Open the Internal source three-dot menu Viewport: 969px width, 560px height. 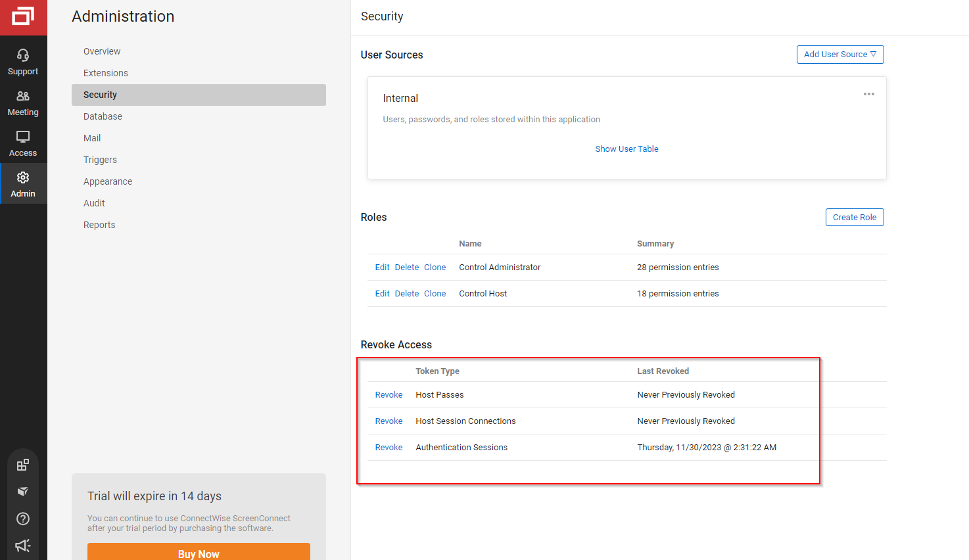(868, 94)
